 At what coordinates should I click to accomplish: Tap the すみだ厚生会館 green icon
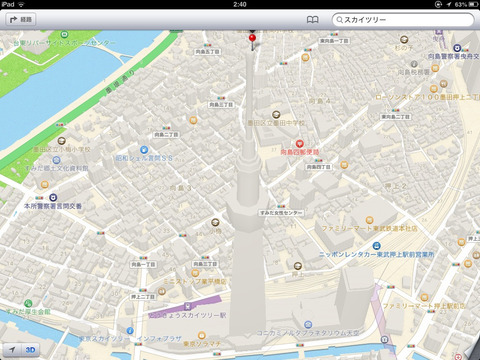pyautogui.click(x=28, y=303)
